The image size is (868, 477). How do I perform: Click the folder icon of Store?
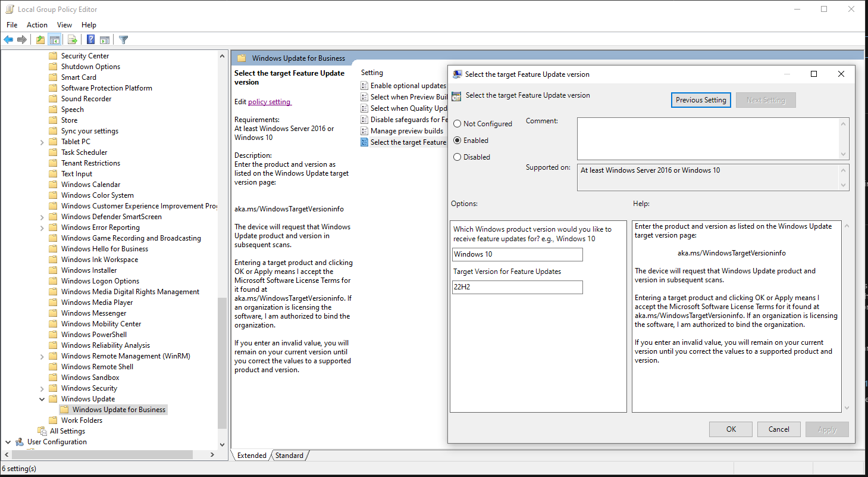click(53, 120)
